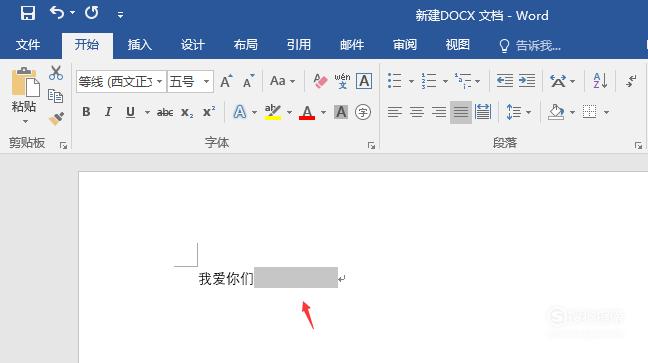
Task: Click the Increase Indent icon
Action: click(x=527, y=81)
